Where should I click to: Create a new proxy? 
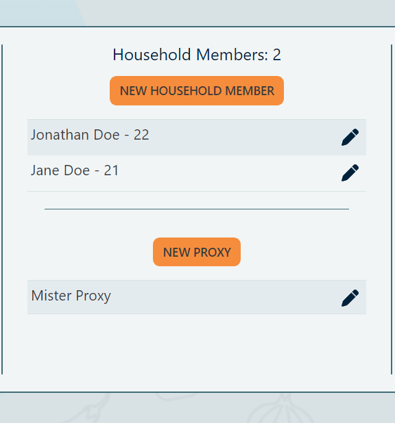[197, 252]
